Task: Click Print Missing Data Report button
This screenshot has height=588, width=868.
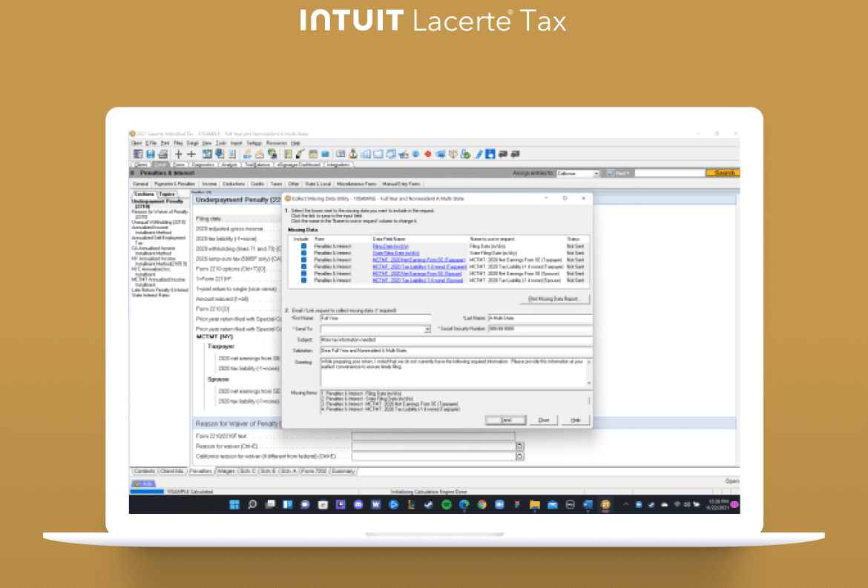Action: click(554, 299)
